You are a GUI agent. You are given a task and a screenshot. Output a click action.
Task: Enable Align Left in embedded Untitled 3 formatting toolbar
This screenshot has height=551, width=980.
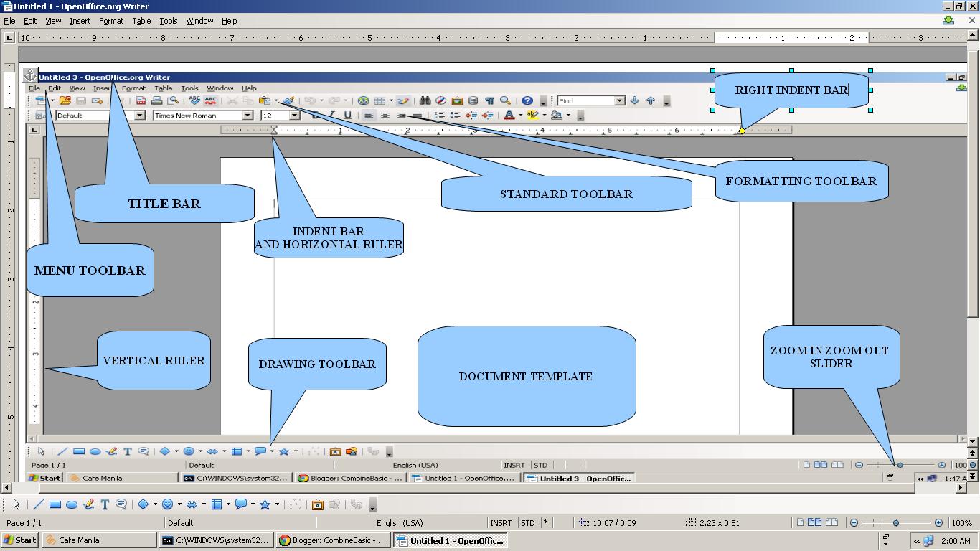(x=369, y=116)
